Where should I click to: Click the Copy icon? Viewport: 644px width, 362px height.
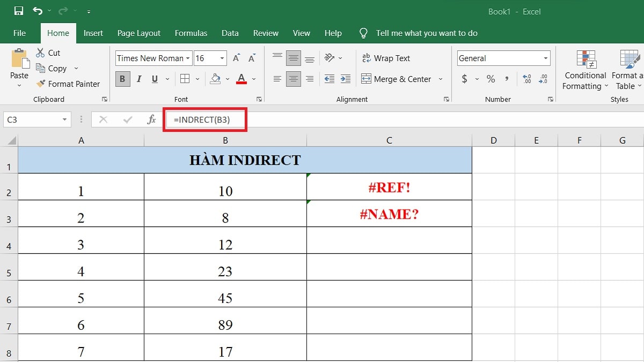(40, 68)
